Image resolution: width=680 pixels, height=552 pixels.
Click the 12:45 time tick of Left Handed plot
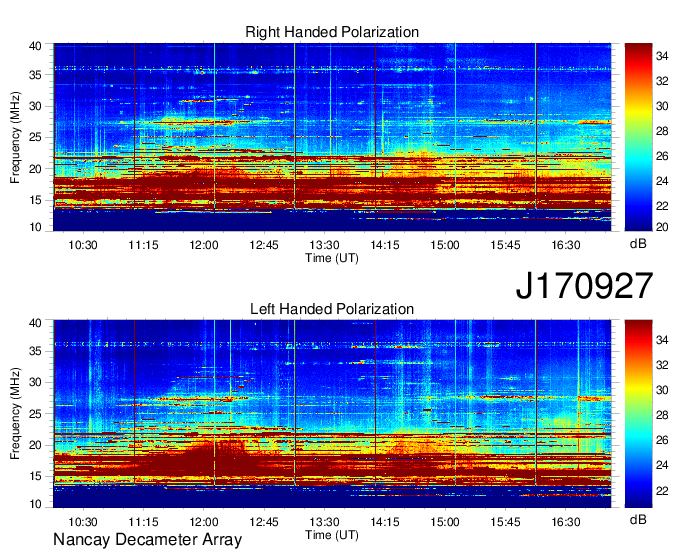point(264,522)
